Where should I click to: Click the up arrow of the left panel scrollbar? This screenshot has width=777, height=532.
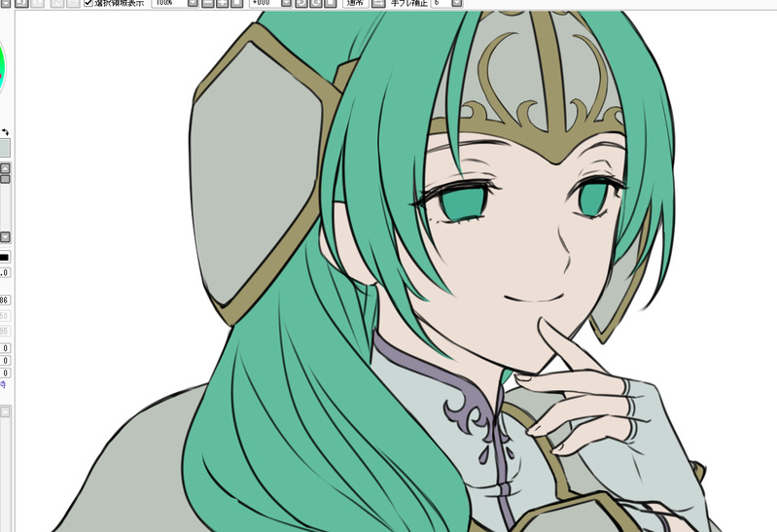(x=5, y=168)
